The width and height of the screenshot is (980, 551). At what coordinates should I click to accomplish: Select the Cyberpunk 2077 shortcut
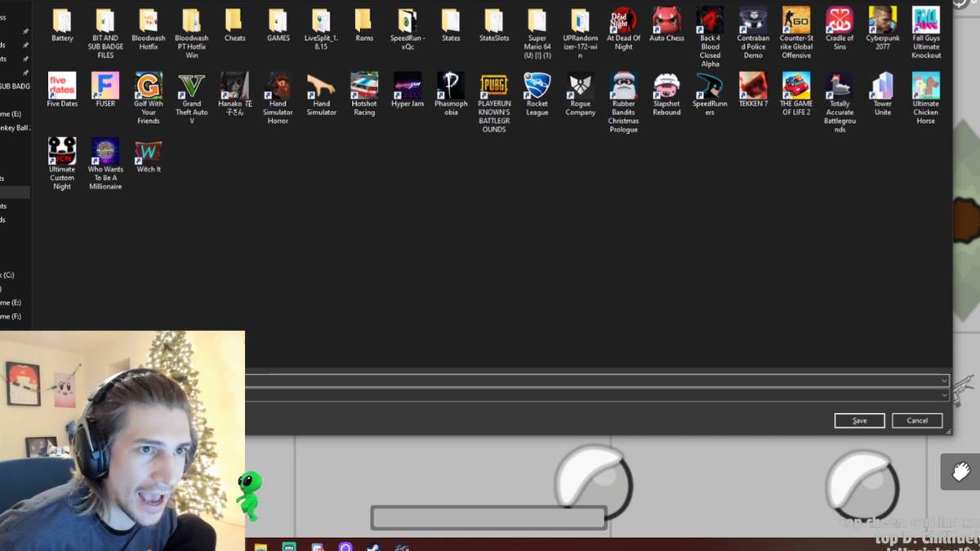882,20
